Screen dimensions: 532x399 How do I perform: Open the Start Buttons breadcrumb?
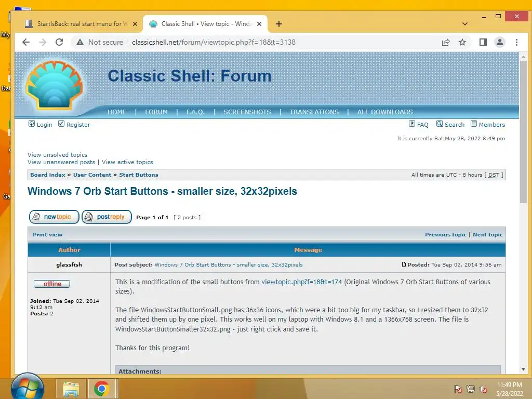[x=138, y=175]
